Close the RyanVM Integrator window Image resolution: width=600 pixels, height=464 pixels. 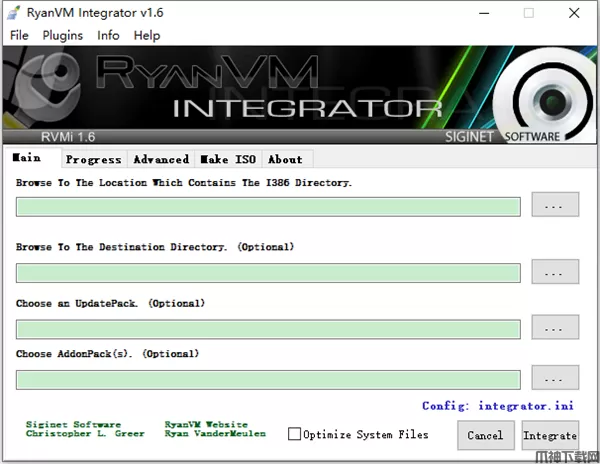tap(574, 13)
